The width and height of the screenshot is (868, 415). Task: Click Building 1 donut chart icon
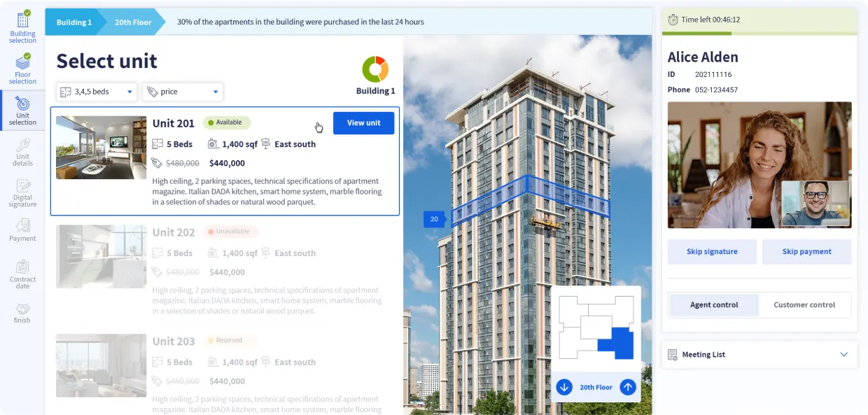pos(375,69)
